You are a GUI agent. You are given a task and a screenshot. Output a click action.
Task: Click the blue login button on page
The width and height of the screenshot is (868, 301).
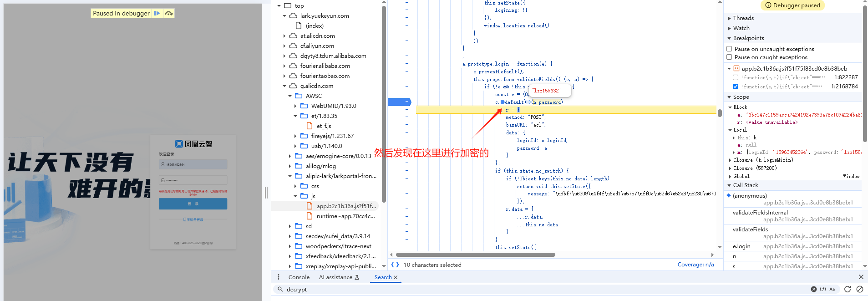point(193,204)
